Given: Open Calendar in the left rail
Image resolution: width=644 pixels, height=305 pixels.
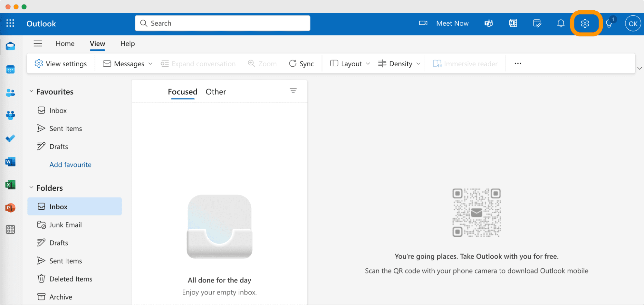Looking at the screenshot, I should point(10,69).
